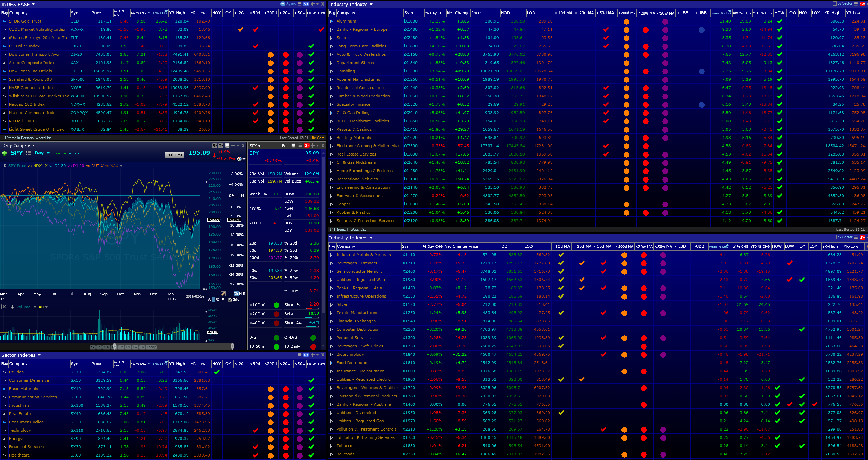Click the Real-Time button
This screenshot has width=868, height=460.
click(x=175, y=155)
